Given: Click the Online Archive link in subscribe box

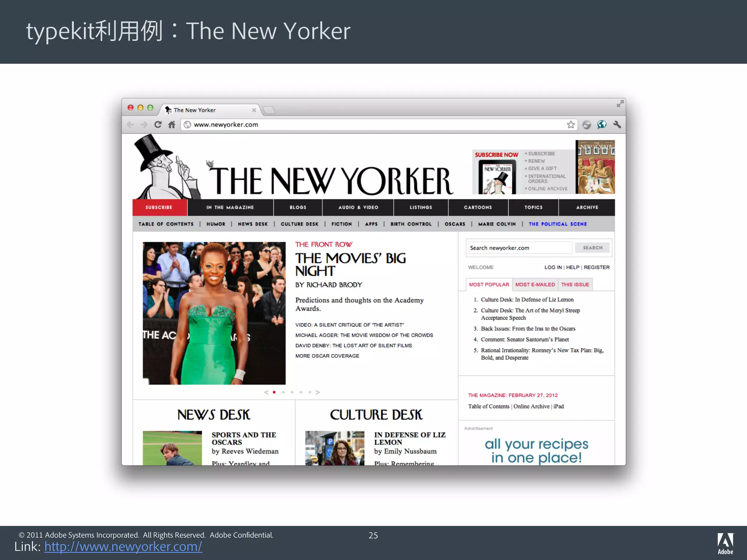Looking at the screenshot, I should pos(548,189).
